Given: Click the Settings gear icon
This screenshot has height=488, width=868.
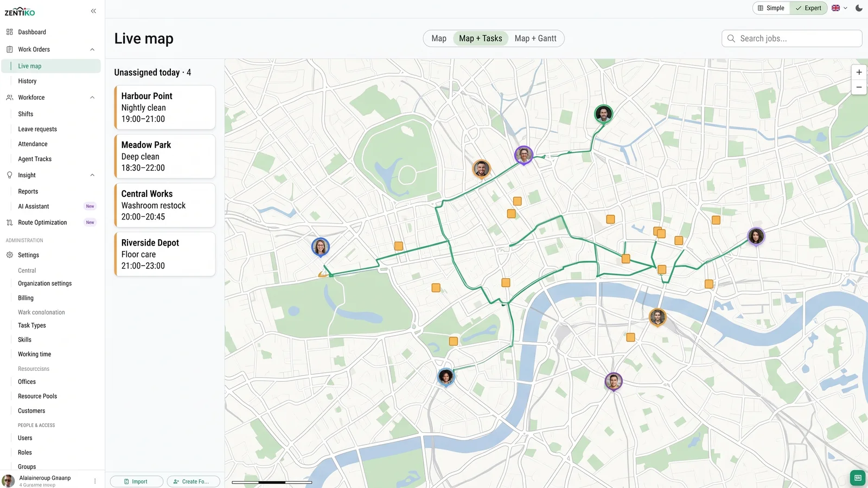Looking at the screenshot, I should [10, 255].
